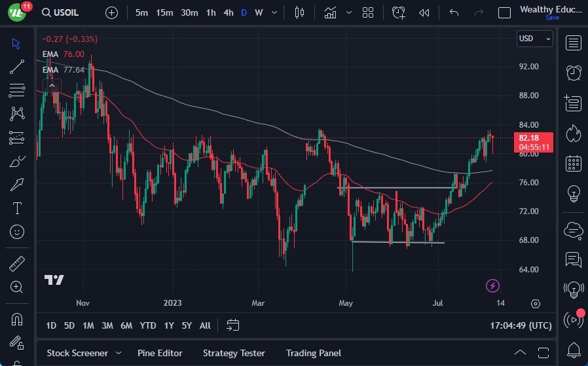
Task: Toggle lock all drawing tools
Action: pos(17,343)
